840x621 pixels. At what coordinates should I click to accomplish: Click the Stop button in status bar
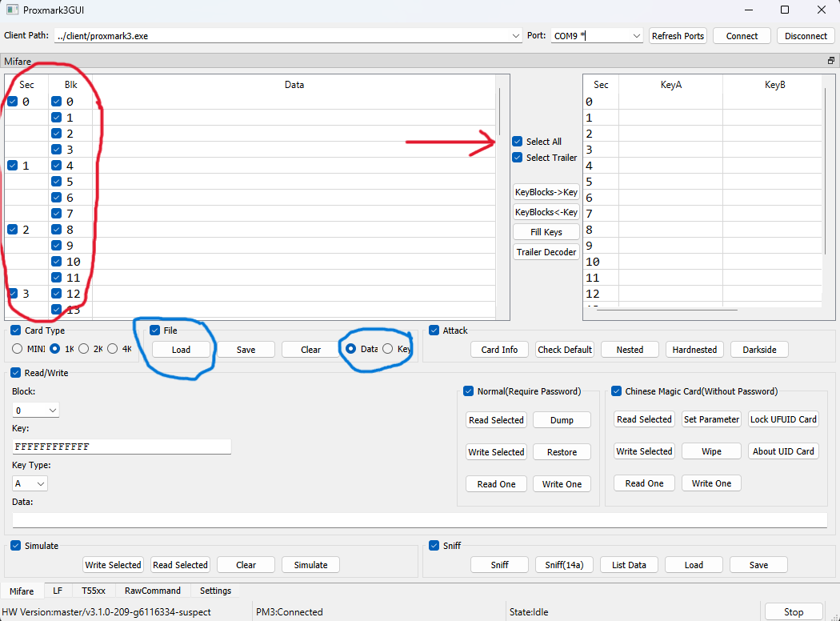tap(794, 612)
